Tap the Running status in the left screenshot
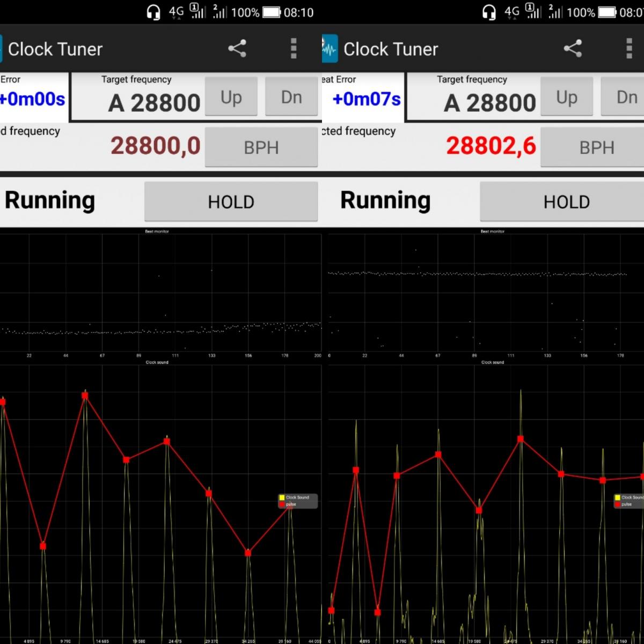The image size is (644, 644). [50, 201]
